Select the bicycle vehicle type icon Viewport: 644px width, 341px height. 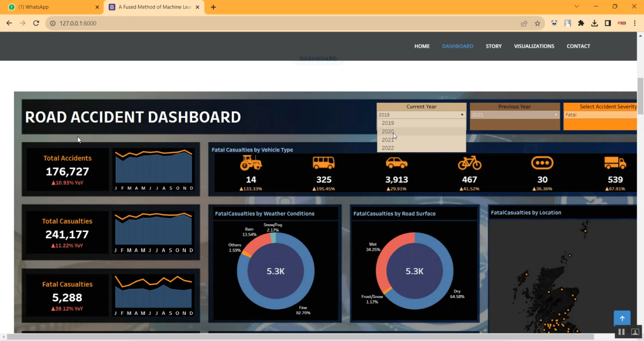469,163
